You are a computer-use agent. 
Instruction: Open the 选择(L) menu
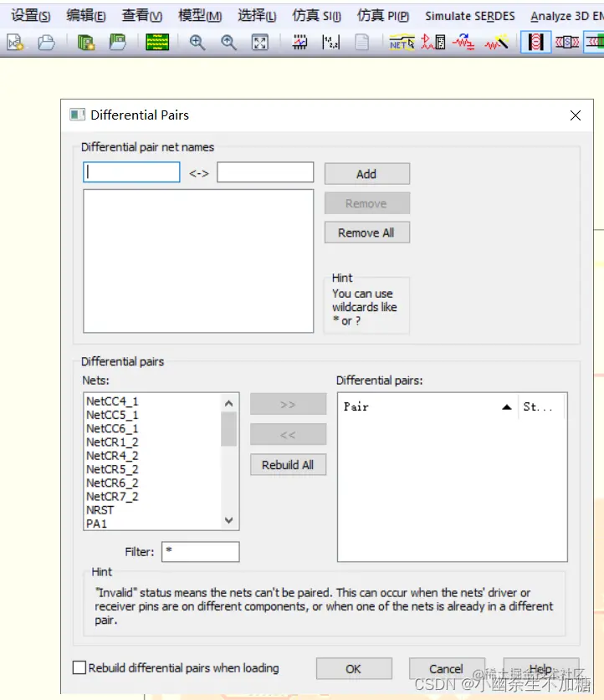click(257, 16)
